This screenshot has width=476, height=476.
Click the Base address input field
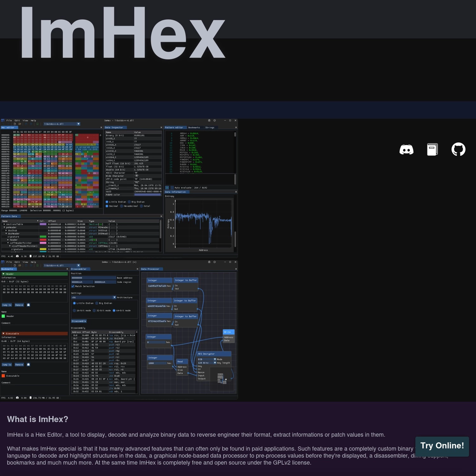94,278
